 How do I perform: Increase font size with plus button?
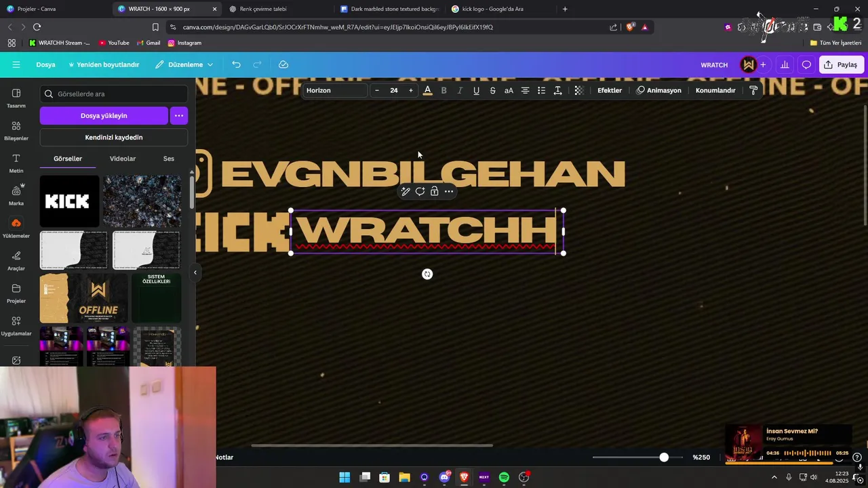point(410,90)
